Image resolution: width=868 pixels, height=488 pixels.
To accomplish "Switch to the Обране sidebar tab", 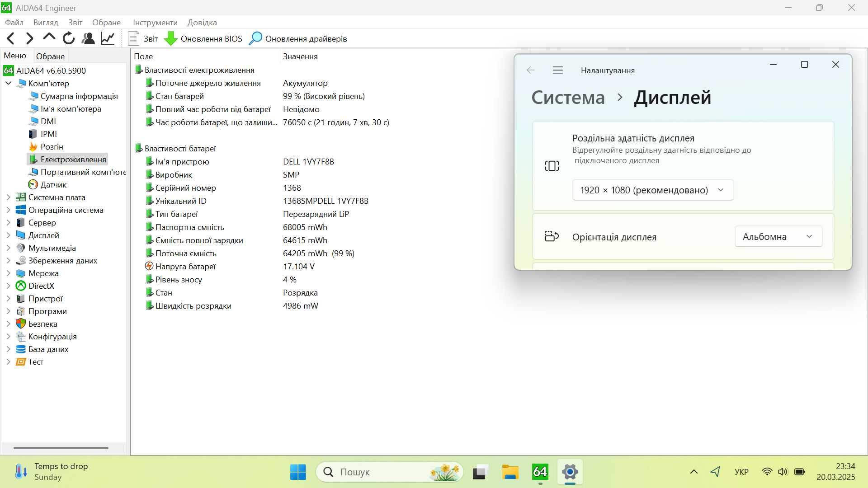I will click(50, 56).
